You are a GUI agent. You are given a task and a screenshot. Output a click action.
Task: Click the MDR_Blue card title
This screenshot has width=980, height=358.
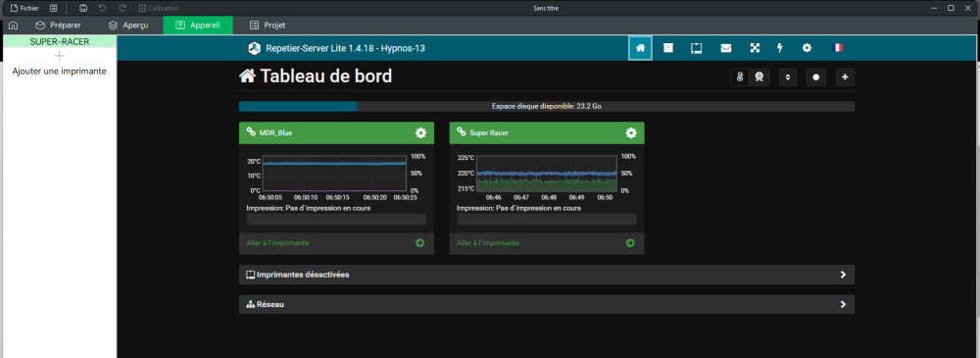(x=275, y=132)
